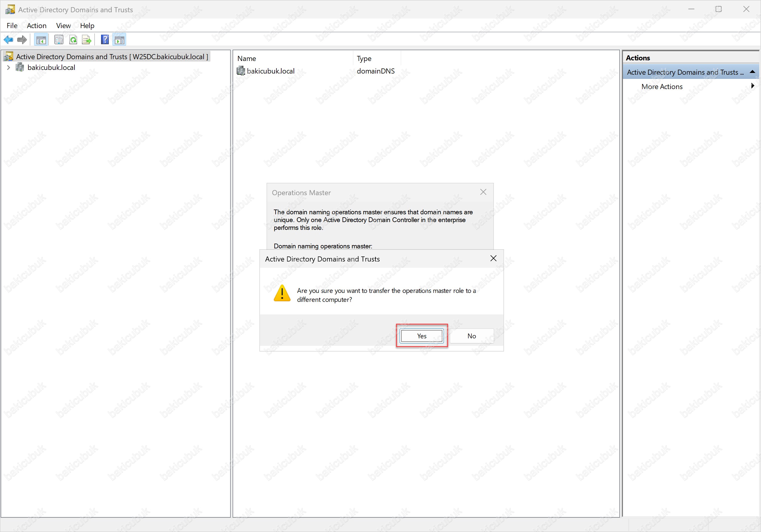Expand bakicubuk.local node in tree
This screenshot has width=761, height=532.
click(x=9, y=67)
